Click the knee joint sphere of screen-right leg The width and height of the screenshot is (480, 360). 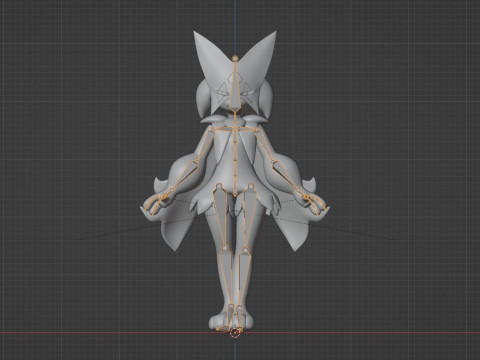(246, 249)
